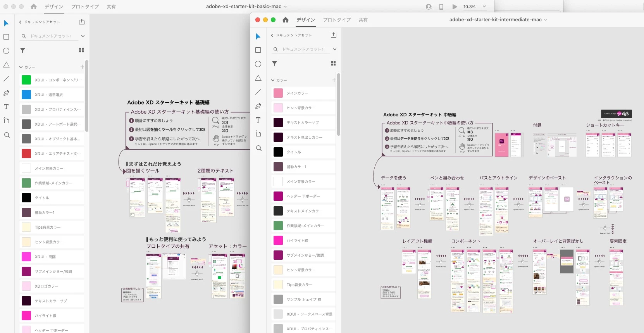Click invite user icon in basic-mac title bar
Screen dimensions: 644x333
[429, 7]
